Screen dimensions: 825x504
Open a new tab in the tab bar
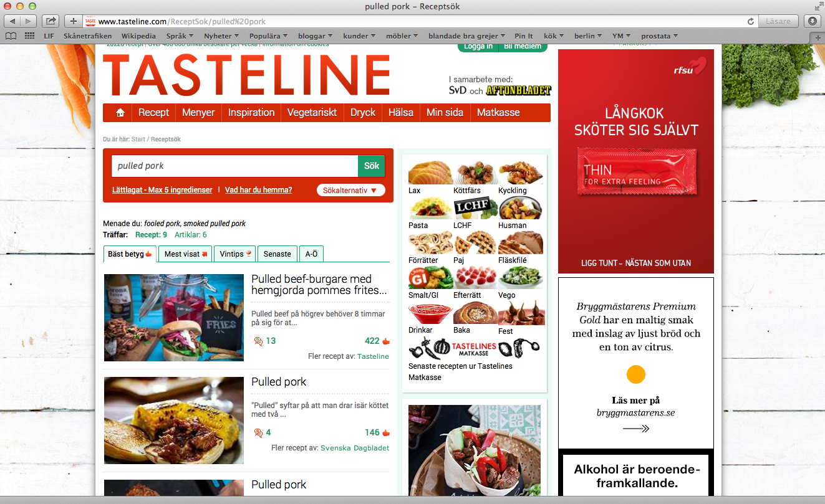(818, 37)
